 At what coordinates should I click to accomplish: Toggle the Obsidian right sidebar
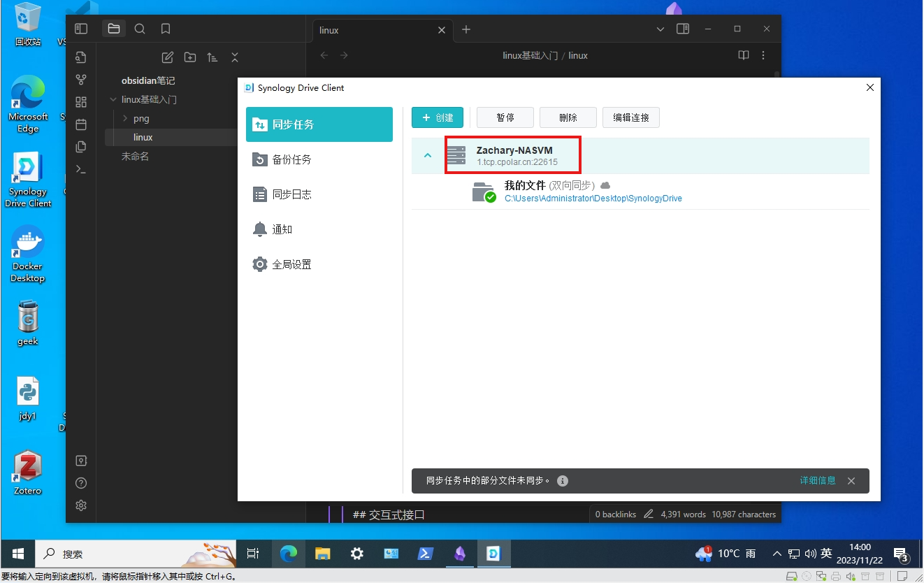pos(683,29)
